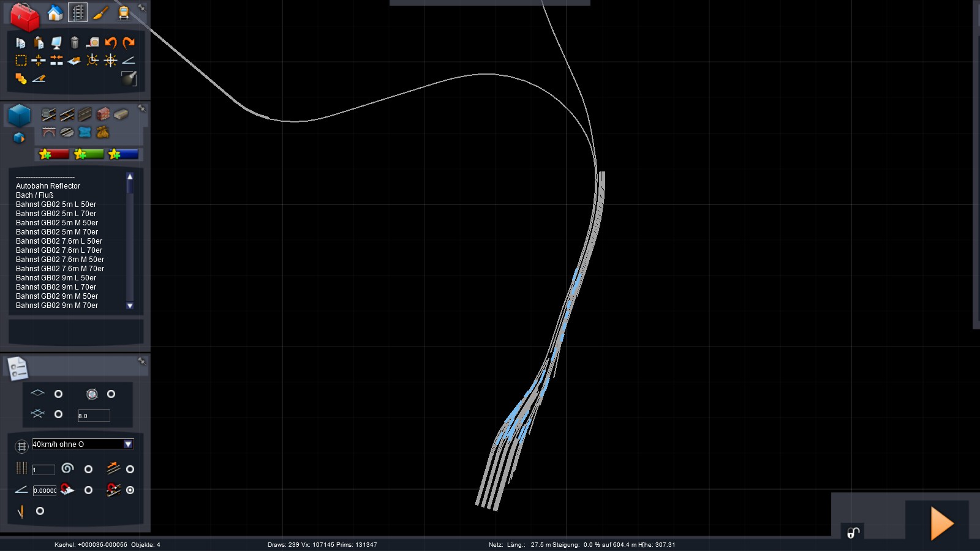The width and height of the screenshot is (980, 551).
Task: Select the join track tool
Action: 56,60
